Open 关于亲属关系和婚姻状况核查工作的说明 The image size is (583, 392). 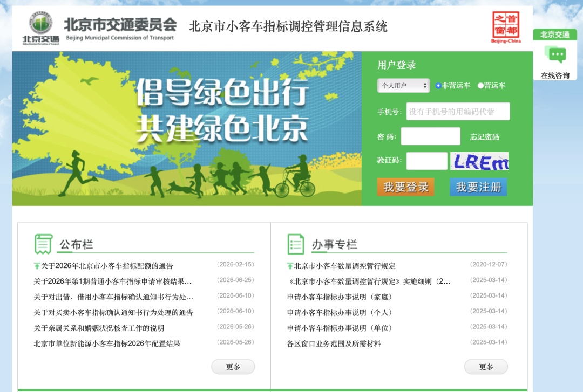tap(99, 328)
